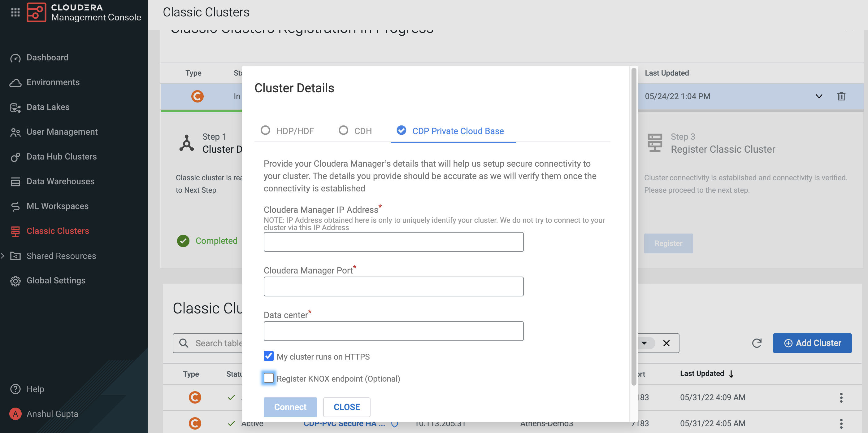Screen dimensions: 868x433
Task: Collapse the 05/24/22 registration row chevron
Action: (x=819, y=96)
